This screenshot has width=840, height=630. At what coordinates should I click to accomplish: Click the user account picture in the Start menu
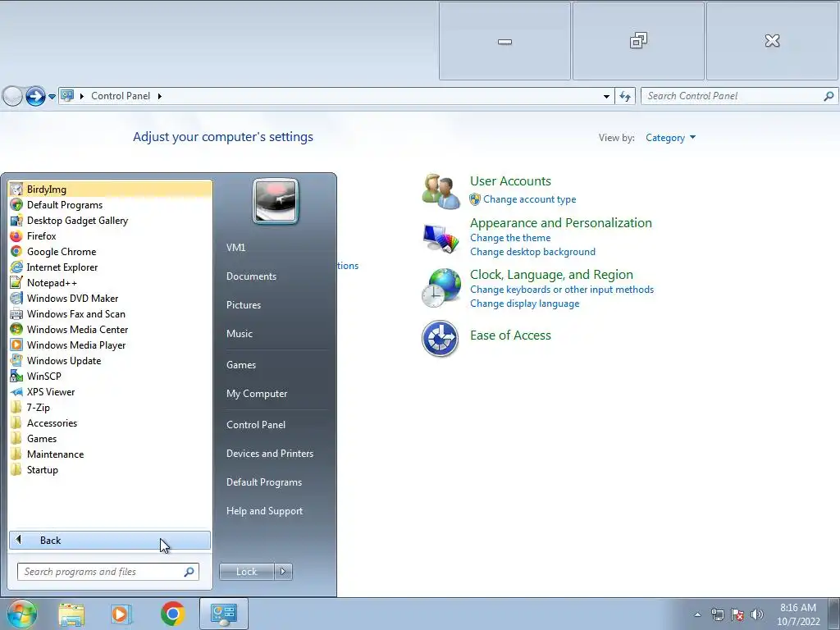276,201
